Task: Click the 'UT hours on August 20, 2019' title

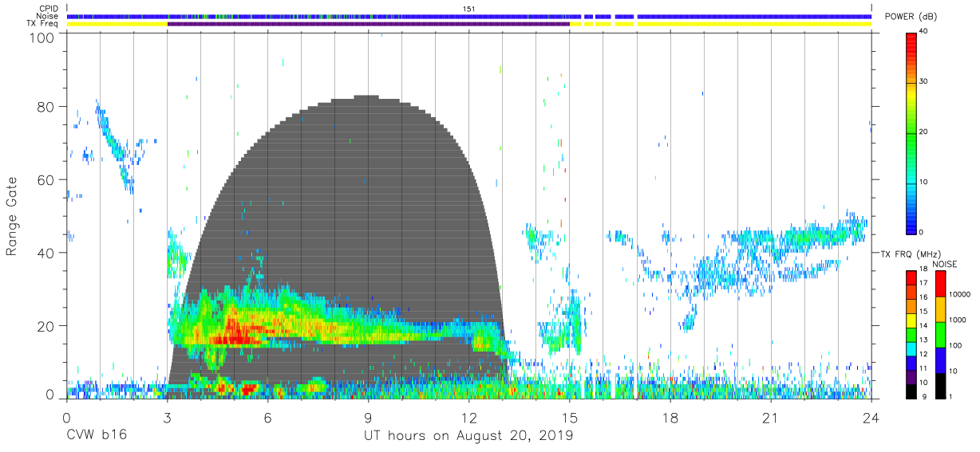Action: 468,435
